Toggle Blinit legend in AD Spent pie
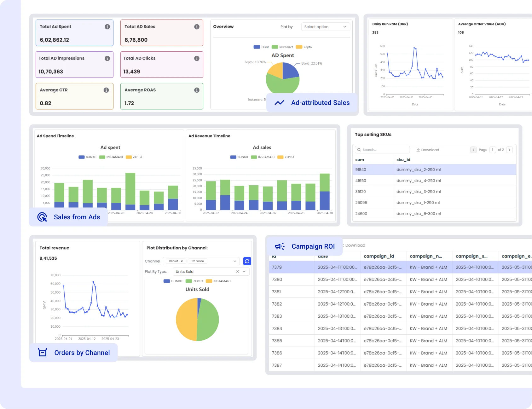Viewport: 532px width, 409px height. pyautogui.click(x=261, y=47)
